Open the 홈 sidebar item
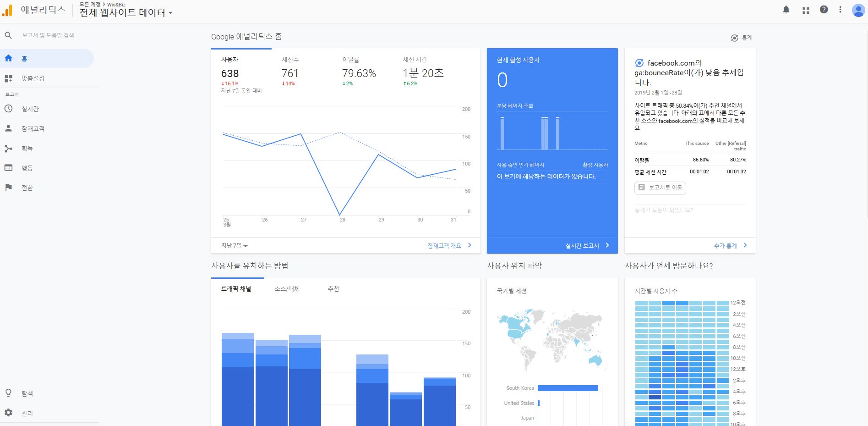This screenshot has height=426, width=868. coord(47,59)
